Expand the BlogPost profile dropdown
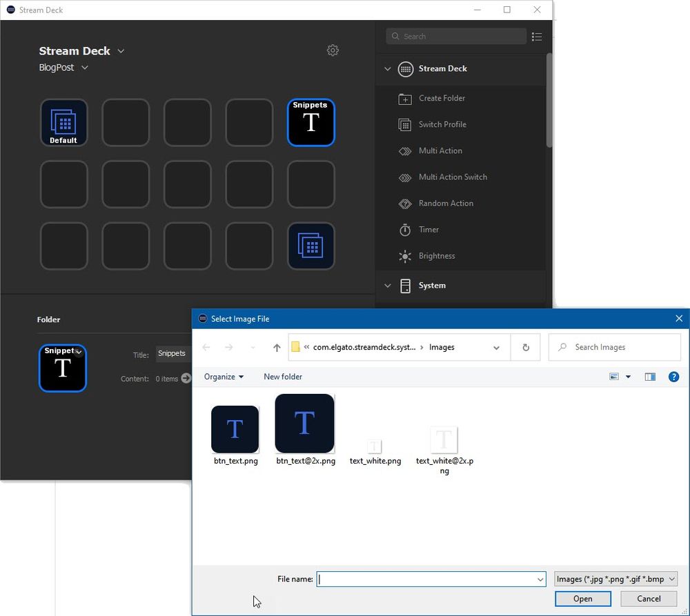The height and width of the screenshot is (616, 690). click(84, 67)
